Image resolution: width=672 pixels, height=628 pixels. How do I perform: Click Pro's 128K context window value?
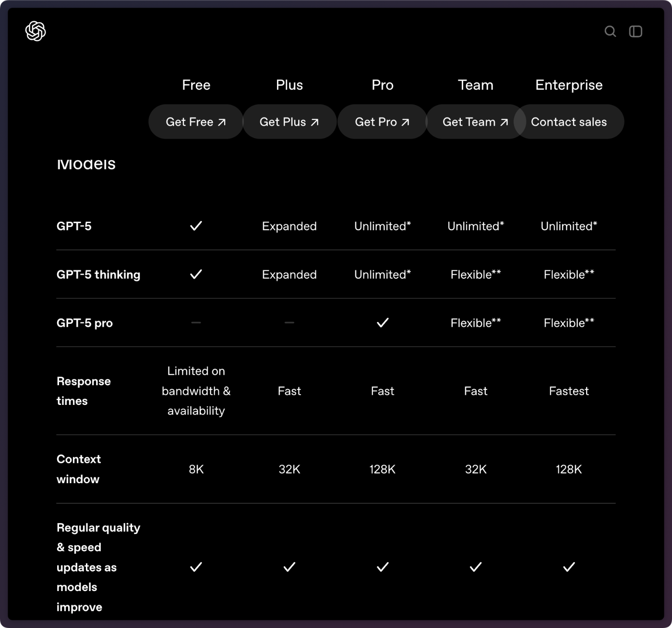click(383, 469)
